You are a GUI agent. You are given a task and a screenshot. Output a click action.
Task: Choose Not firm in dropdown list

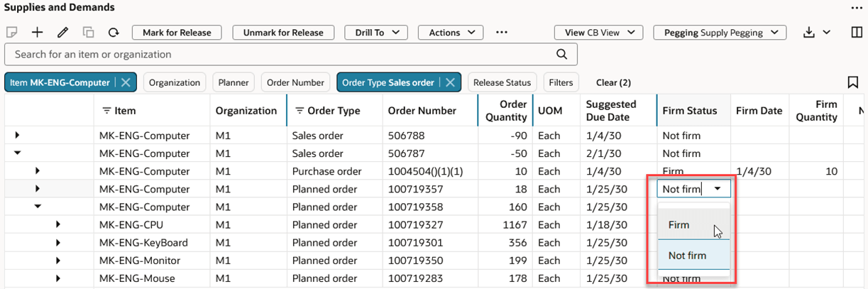[687, 256]
